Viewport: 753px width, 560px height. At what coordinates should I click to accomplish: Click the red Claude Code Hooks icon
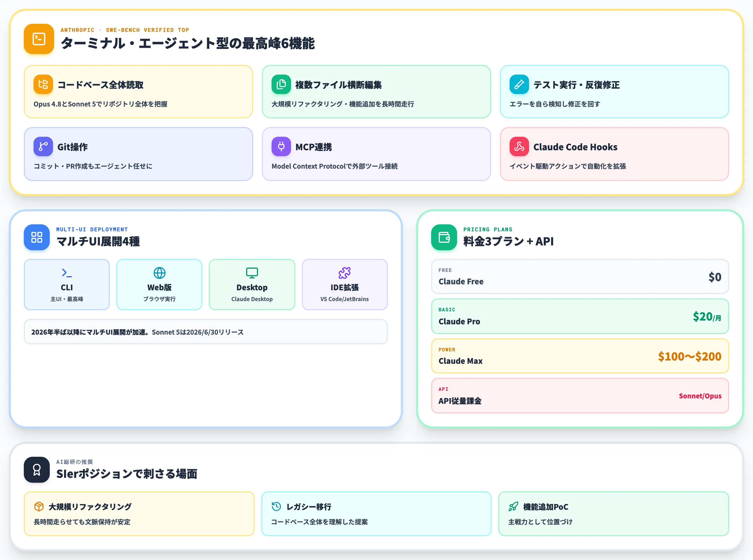(x=519, y=146)
